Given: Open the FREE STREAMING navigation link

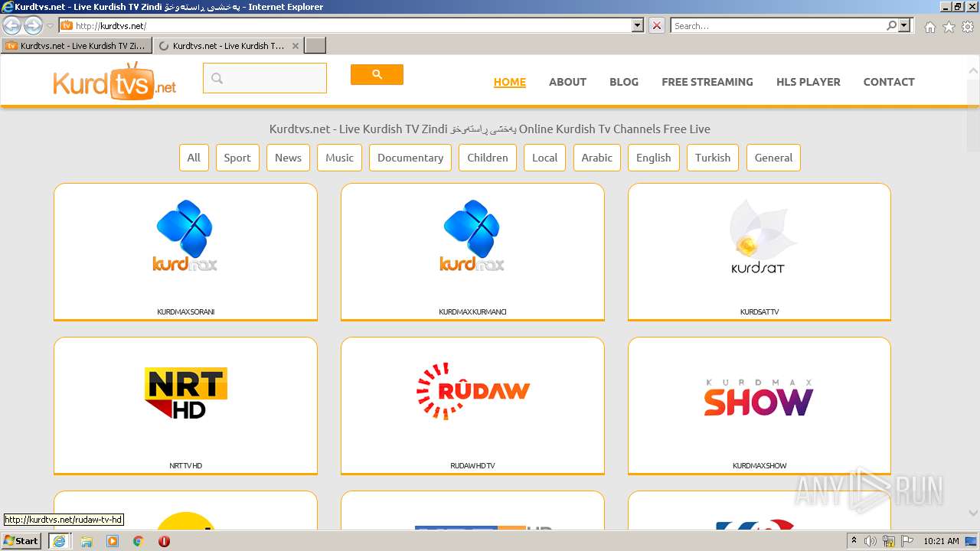Looking at the screenshot, I should point(707,82).
